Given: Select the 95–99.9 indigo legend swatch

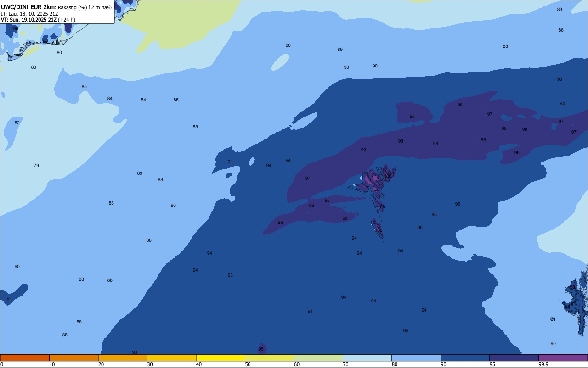Looking at the screenshot, I should pyautogui.click(x=514, y=357).
